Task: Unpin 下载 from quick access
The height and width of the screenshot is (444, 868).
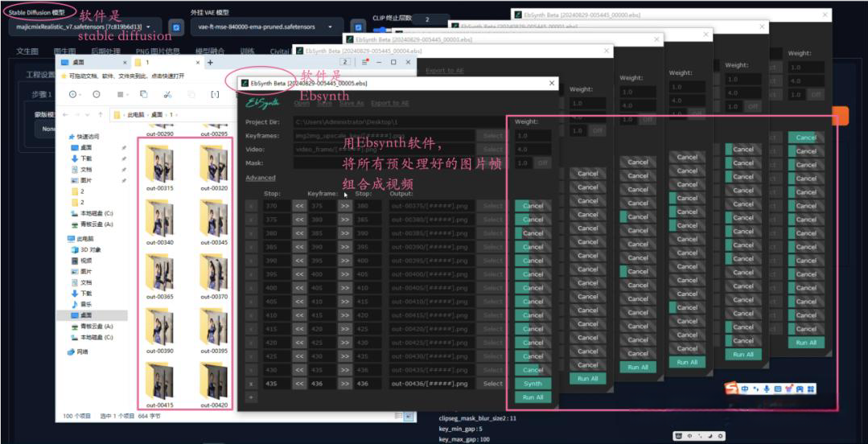Action: click(123, 158)
